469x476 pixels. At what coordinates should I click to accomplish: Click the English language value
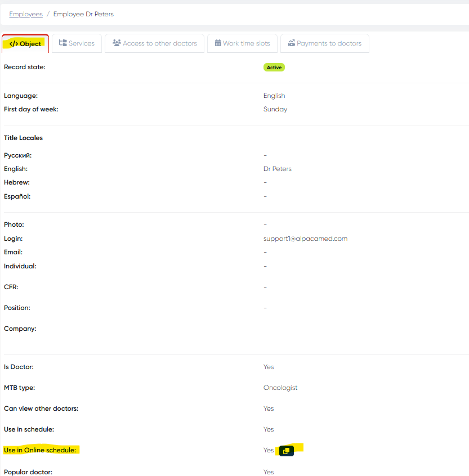274,96
